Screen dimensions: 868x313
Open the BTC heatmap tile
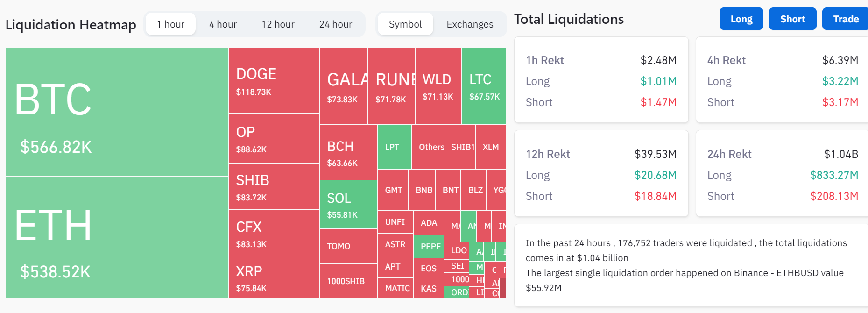pos(117,112)
